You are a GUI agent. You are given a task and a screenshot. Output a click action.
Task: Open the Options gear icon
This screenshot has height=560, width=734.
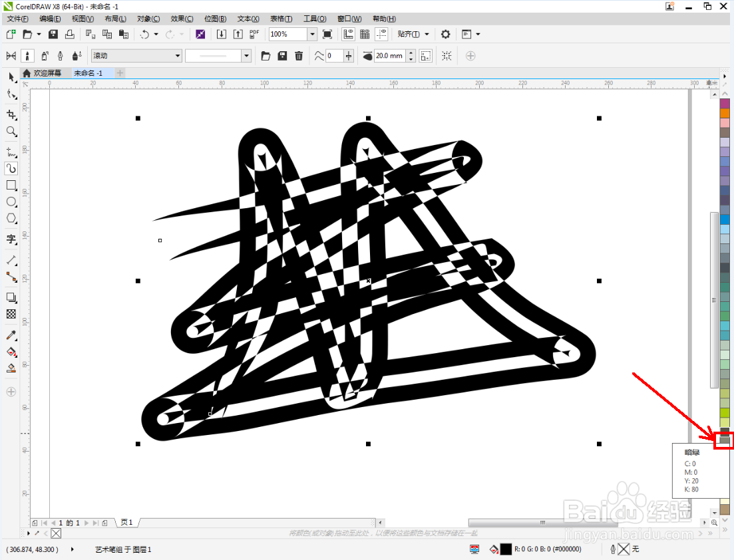[446, 34]
